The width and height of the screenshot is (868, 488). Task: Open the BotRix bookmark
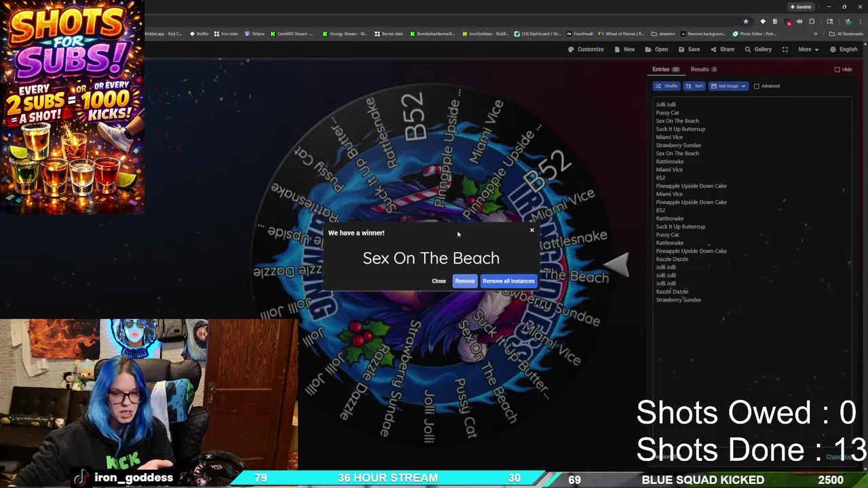[x=199, y=34]
